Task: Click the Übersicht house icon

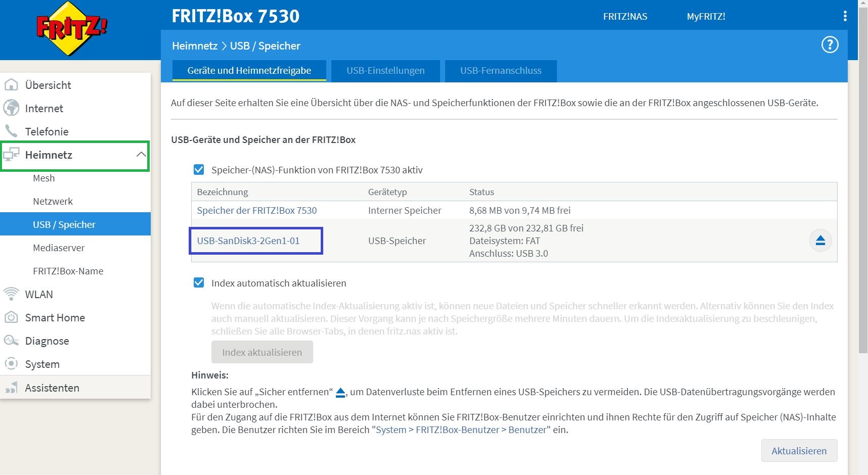Action: 11,85
